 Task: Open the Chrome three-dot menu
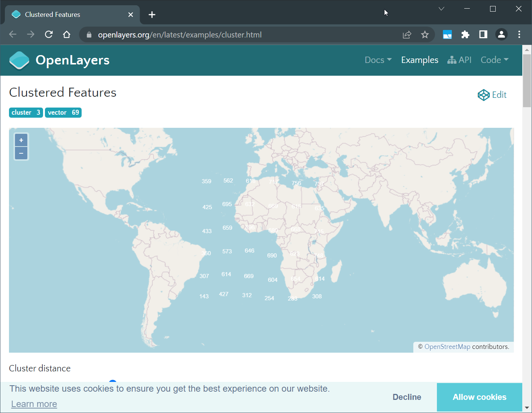tap(519, 34)
